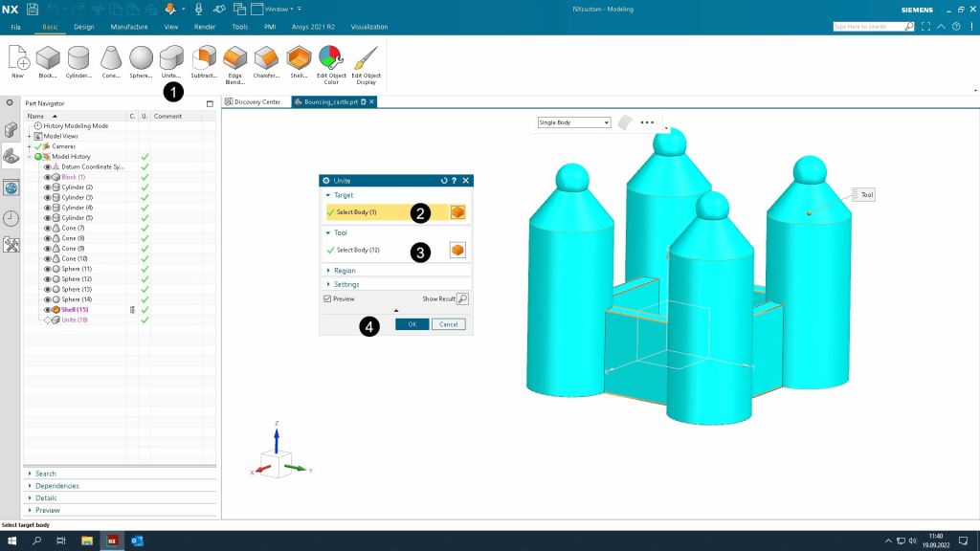Uncheck the Preview checkbox
The height and width of the screenshot is (551, 980).
pos(328,299)
